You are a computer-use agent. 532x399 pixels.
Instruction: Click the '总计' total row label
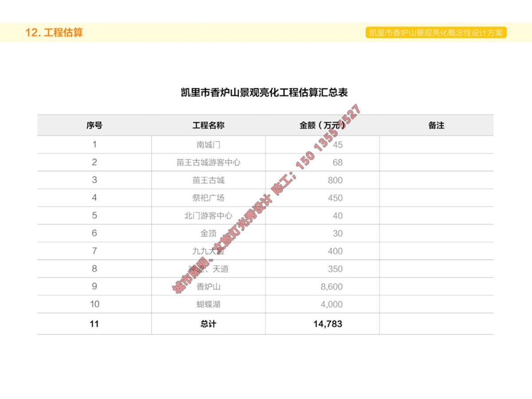coord(208,324)
